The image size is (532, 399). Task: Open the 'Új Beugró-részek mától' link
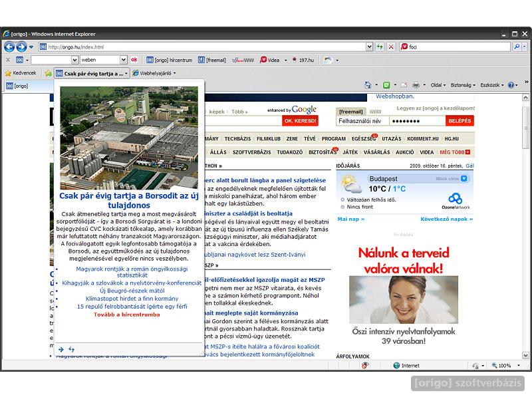click(x=132, y=291)
